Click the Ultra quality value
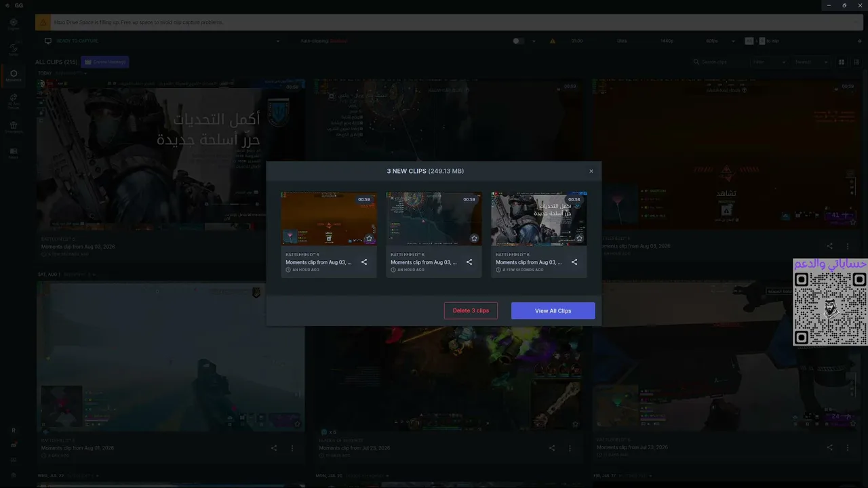The image size is (868, 488). [622, 41]
